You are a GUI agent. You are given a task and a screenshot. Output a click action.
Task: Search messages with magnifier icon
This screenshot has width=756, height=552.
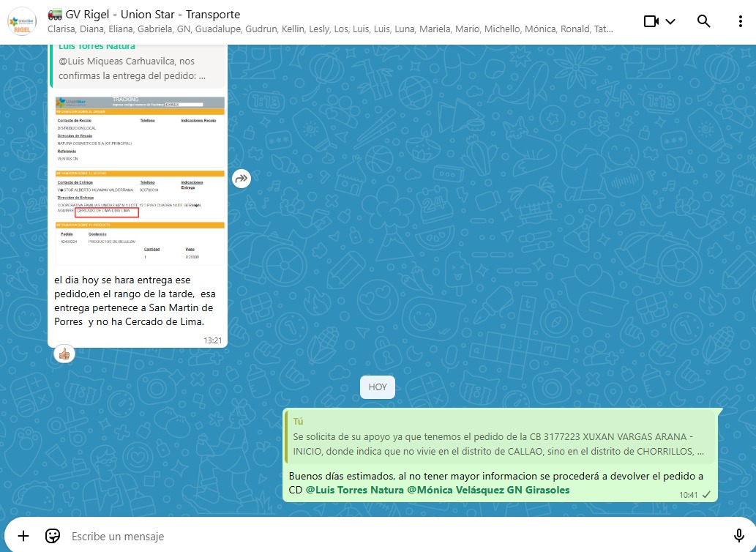tap(703, 21)
